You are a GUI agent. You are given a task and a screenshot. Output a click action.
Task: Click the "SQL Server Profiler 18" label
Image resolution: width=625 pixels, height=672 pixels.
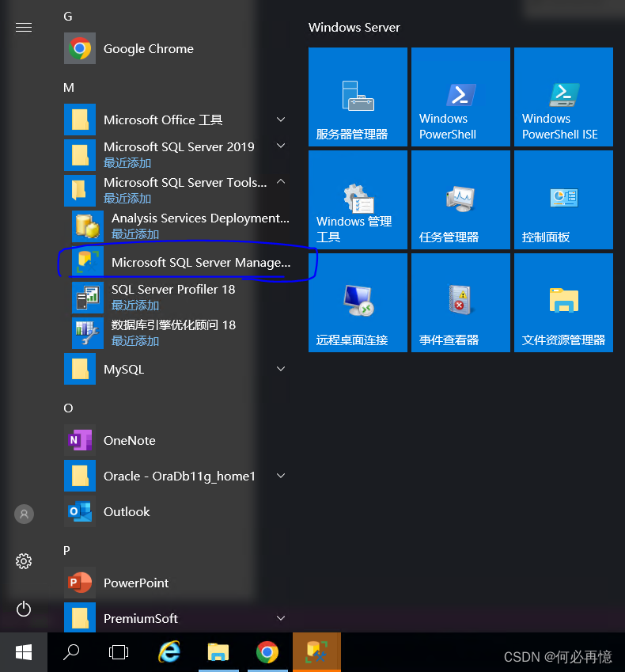point(173,289)
